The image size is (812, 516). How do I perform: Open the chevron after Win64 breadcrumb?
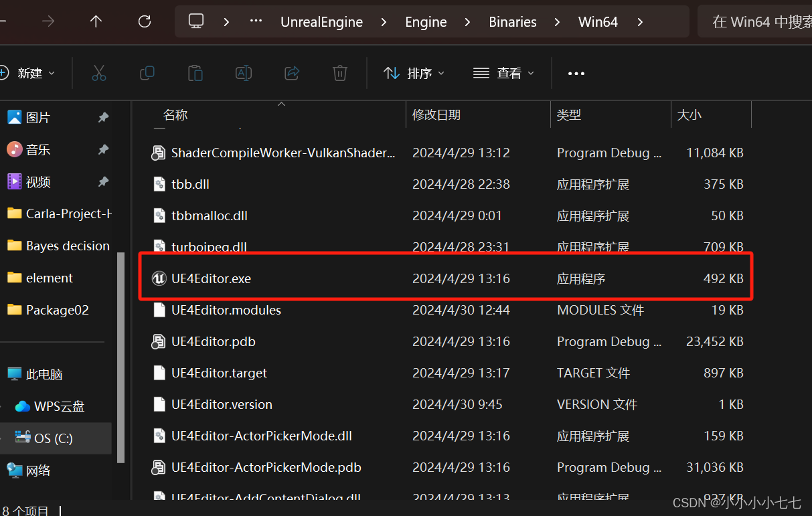tap(640, 22)
